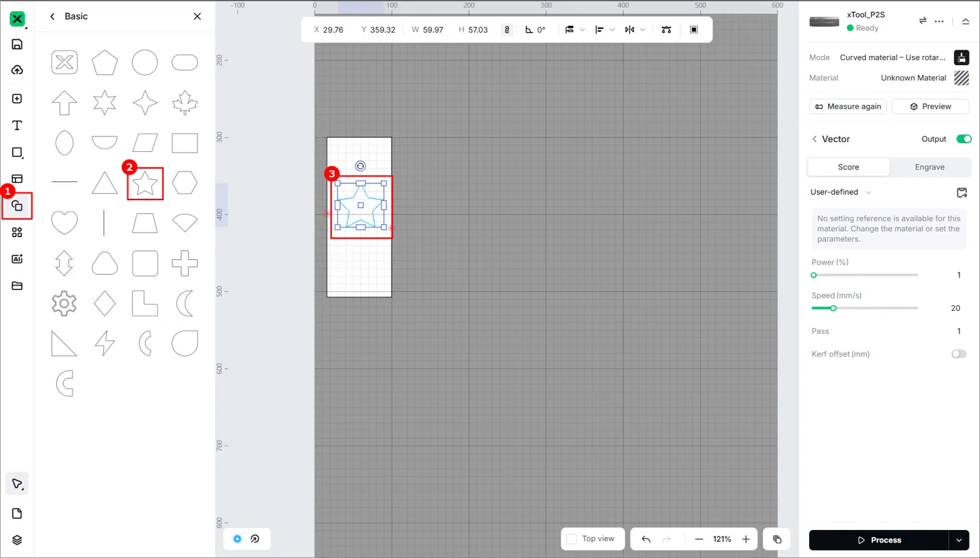Insert the six-pointed star shape
Screen dimensions: 980x558
[x=104, y=103]
